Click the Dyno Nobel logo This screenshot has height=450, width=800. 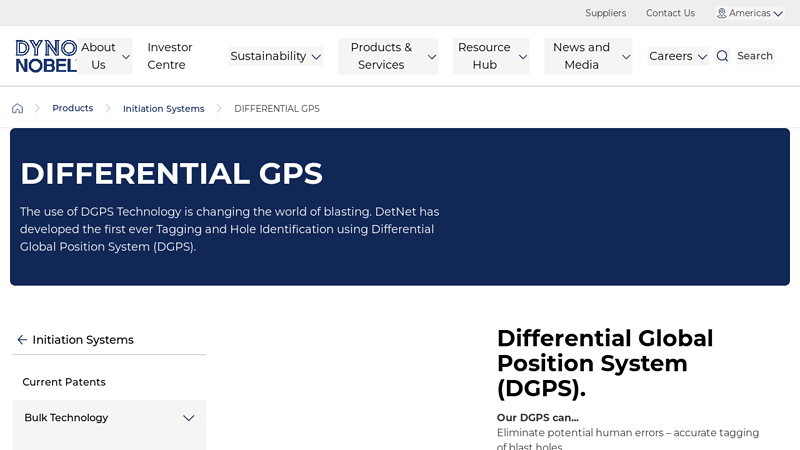point(46,56)
